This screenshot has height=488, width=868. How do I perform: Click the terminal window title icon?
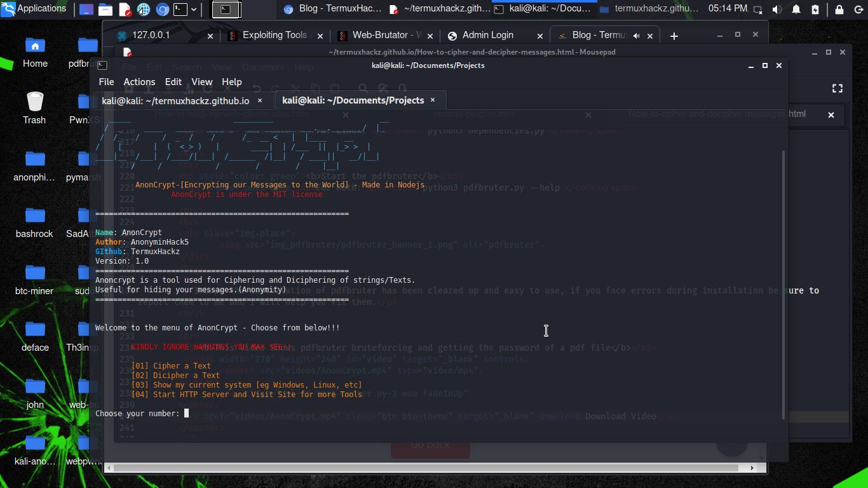pyautogui.click(x=102, y=65)
